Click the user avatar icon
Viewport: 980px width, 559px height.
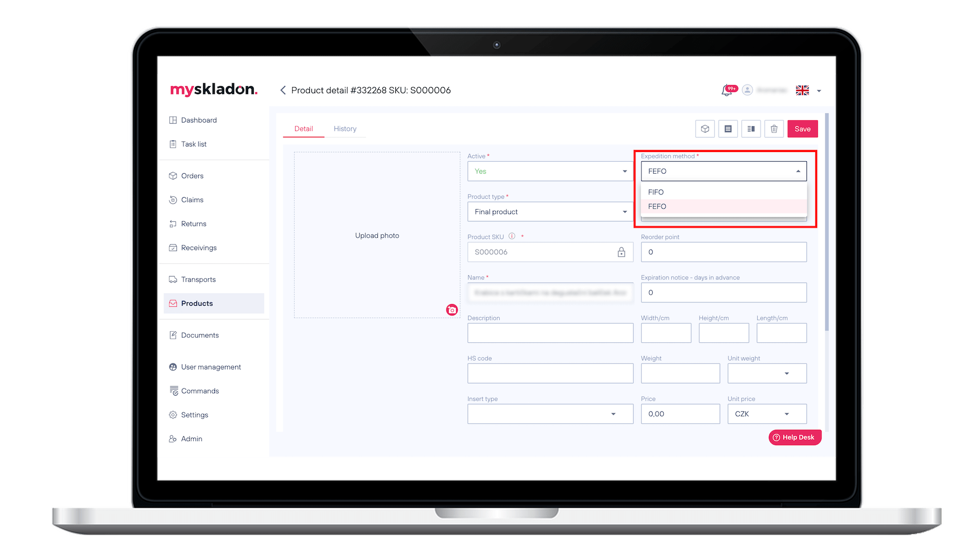click(748, 90)
